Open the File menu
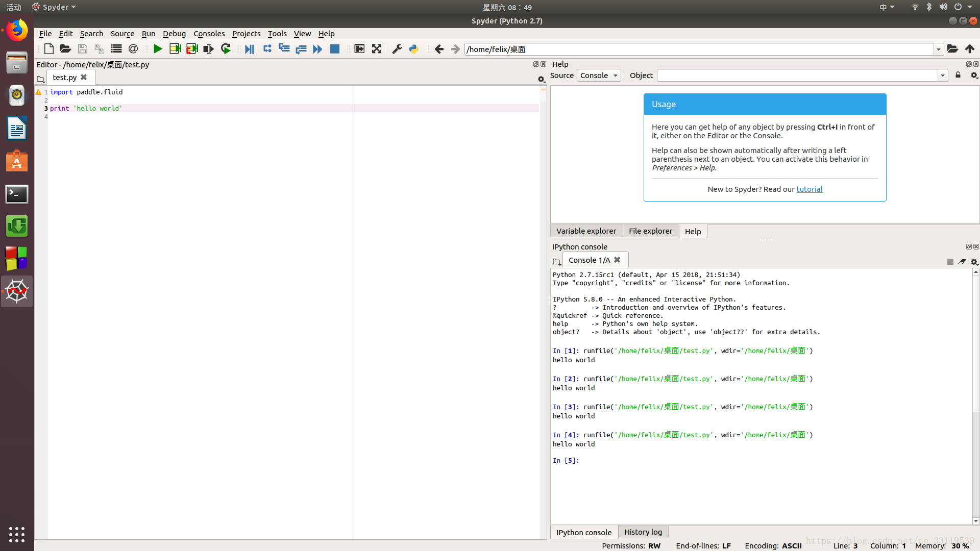Image resolution: width=980 pixels, height=551 pixels. [45, 34]
